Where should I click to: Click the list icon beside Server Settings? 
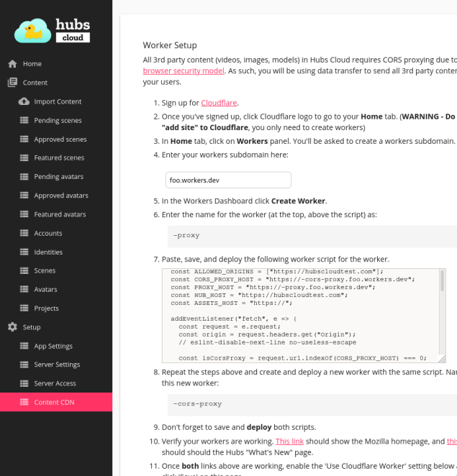click(x=24, y=365)
